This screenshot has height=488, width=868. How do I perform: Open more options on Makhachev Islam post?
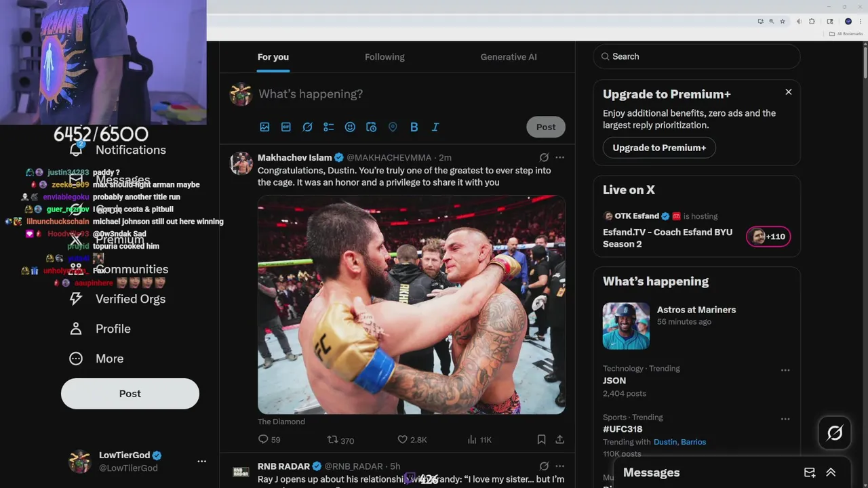(559, 157)
